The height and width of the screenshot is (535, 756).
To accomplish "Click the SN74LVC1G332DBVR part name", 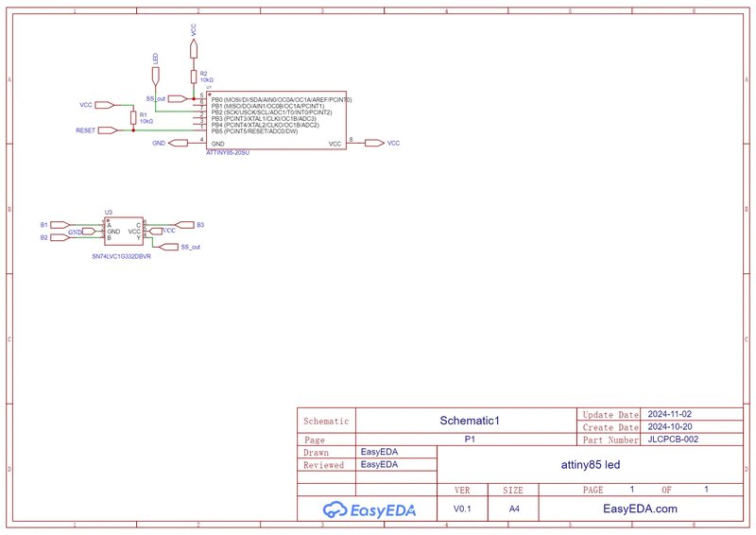I will click(x=122, y=257).
